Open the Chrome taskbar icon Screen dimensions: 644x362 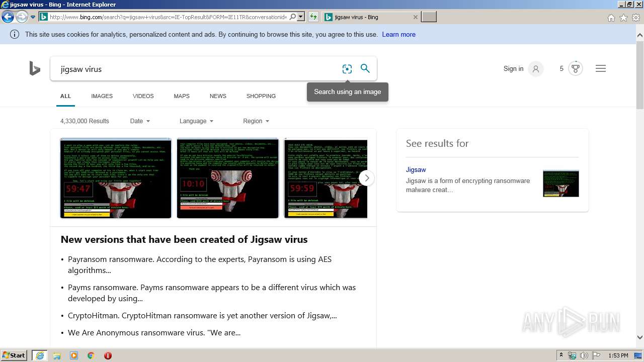(x=91, y=355)
